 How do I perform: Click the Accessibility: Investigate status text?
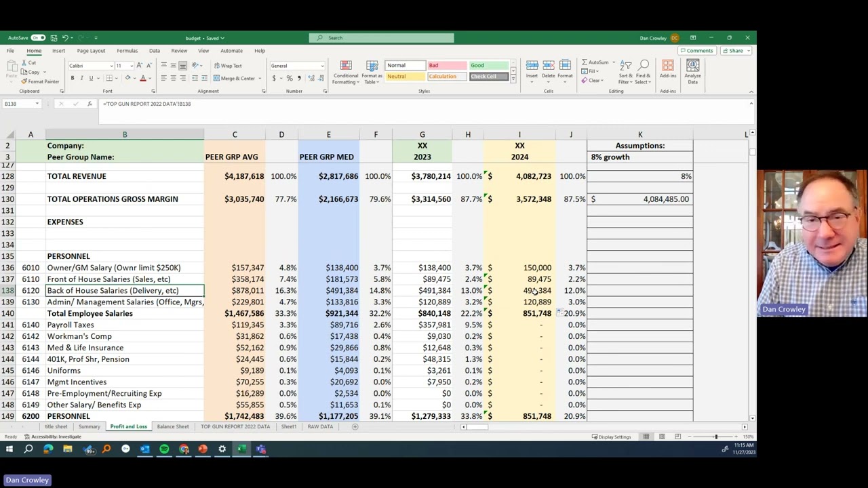click(x=56, y=437)
